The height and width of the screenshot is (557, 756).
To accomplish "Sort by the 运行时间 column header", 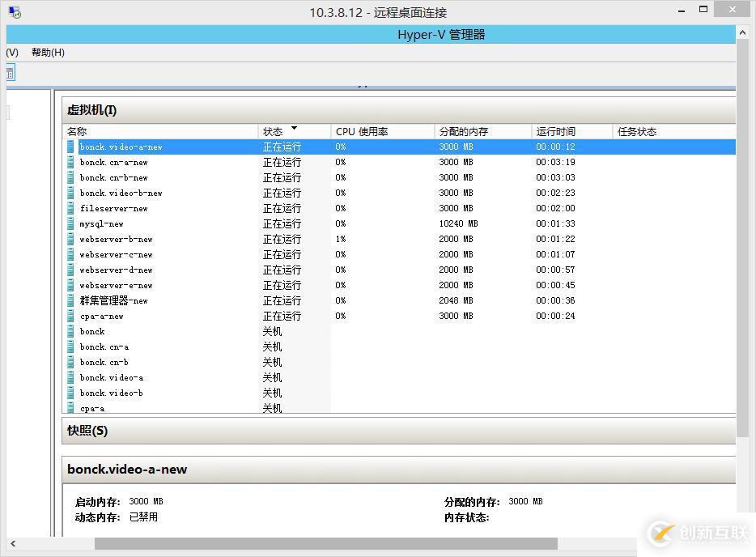I will (571, 131).
